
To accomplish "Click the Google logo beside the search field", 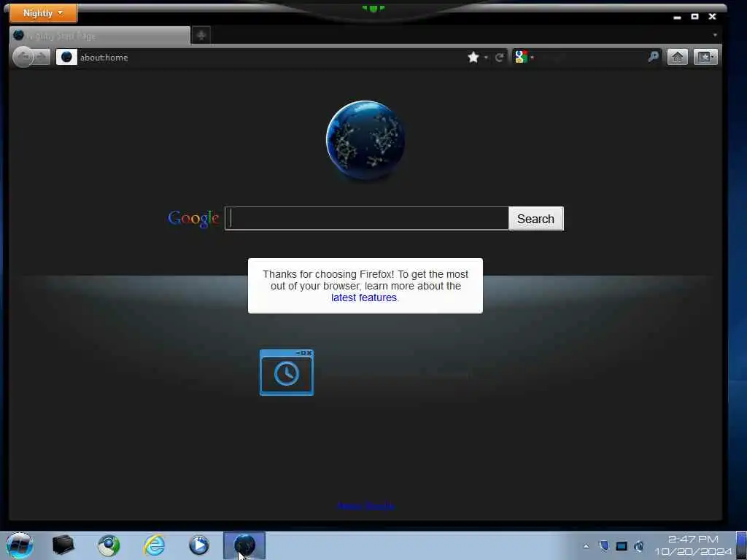I will [193, 219].
